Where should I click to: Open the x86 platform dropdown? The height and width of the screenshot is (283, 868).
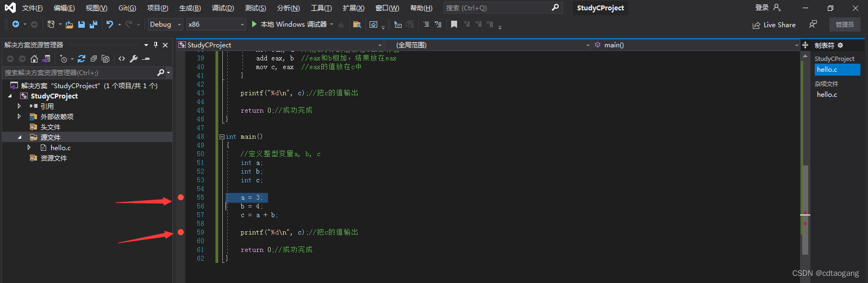(x=216, y=24)
